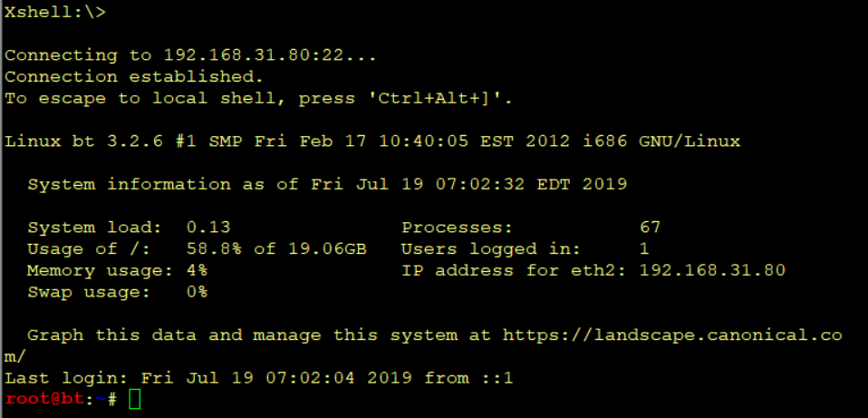Click the 'Ctrl+Alt+]' escape hint text
Screen dimensions: 868x418
coord(440,99)
